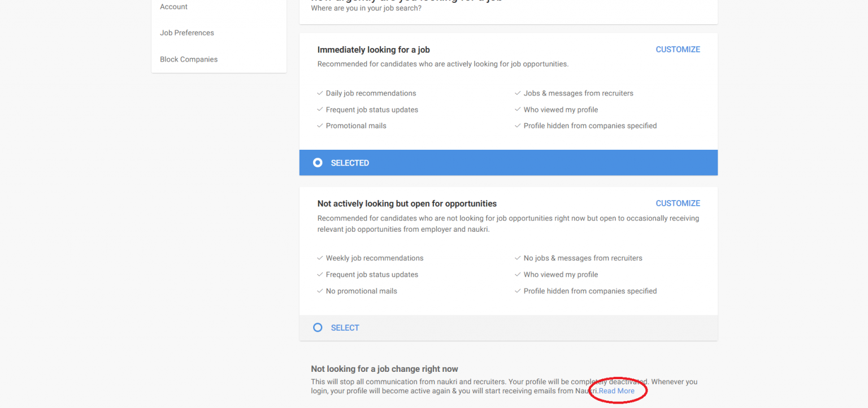The image size is (868, 408).
Task: Click checkmark beside Daily job recommendations
Action: click(x=320, y=93)
